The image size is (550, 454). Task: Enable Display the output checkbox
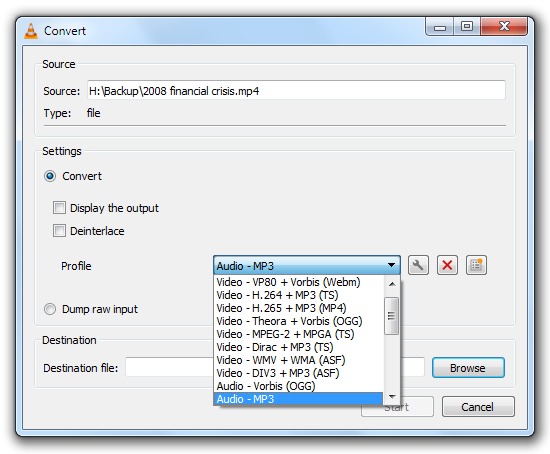click(x=59, y=208)
